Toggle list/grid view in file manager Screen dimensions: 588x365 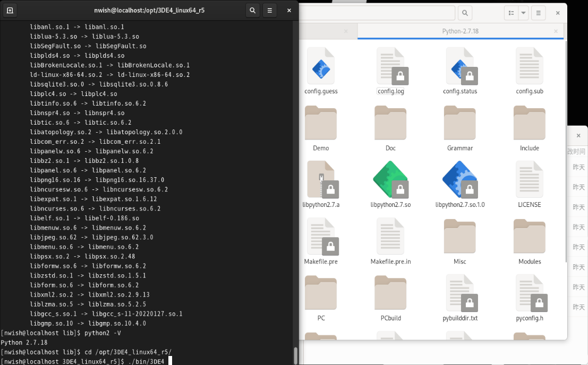click(x=510, y=13)
